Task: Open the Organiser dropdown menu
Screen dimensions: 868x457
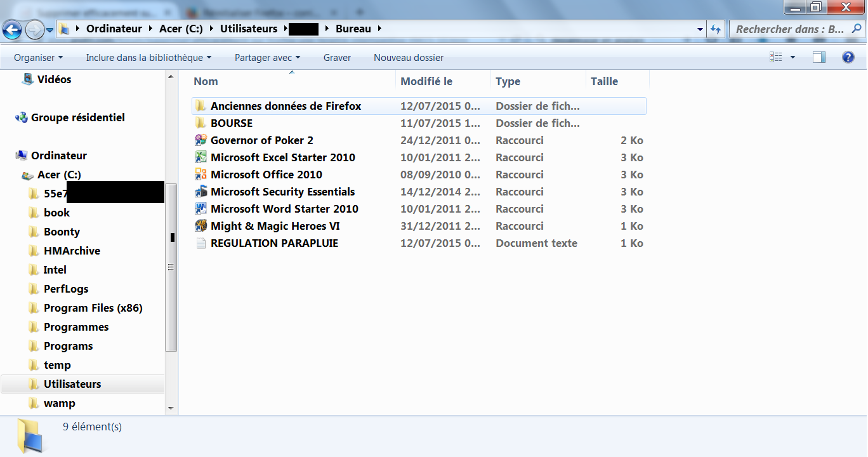Action: [39, 57]
